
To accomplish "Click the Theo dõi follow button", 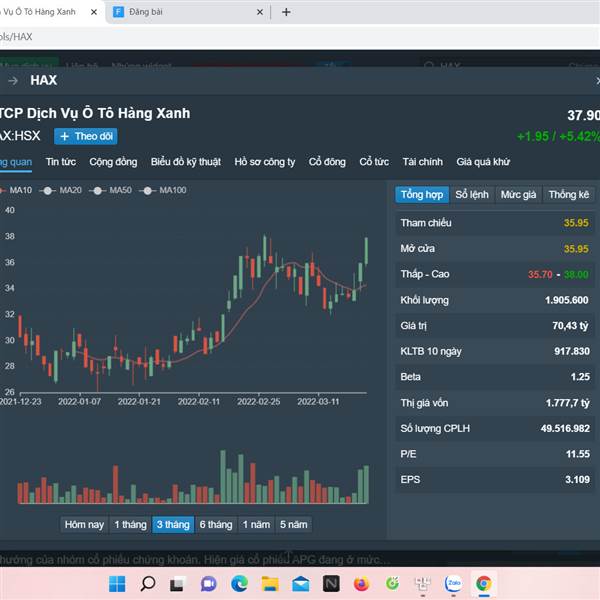I will pos(86,136).
